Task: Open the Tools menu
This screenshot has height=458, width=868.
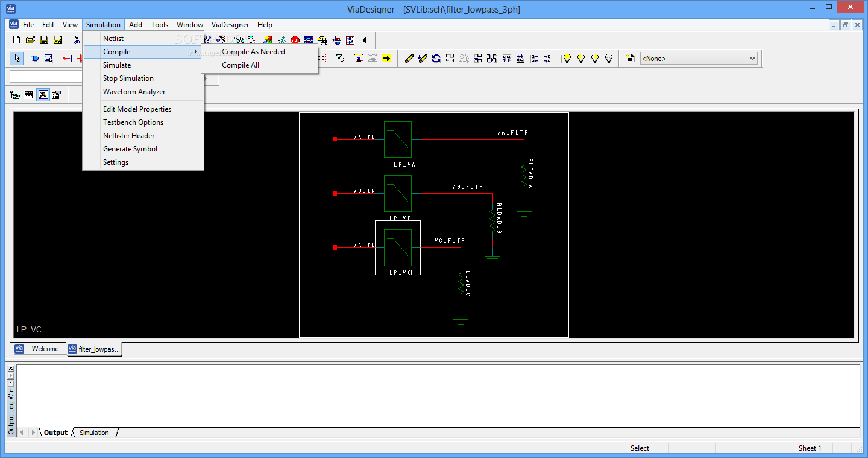Action: point(159,25)
